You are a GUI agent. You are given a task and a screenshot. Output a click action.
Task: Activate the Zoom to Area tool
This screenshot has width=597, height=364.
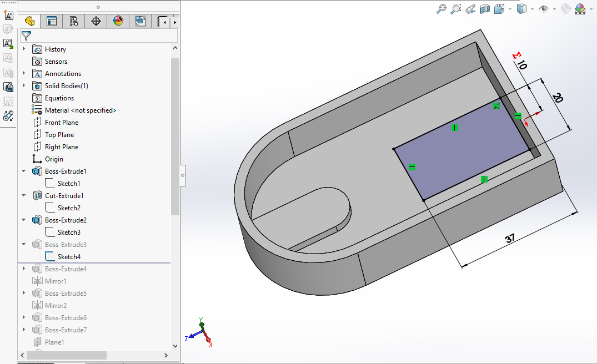[x=456, y=9]
